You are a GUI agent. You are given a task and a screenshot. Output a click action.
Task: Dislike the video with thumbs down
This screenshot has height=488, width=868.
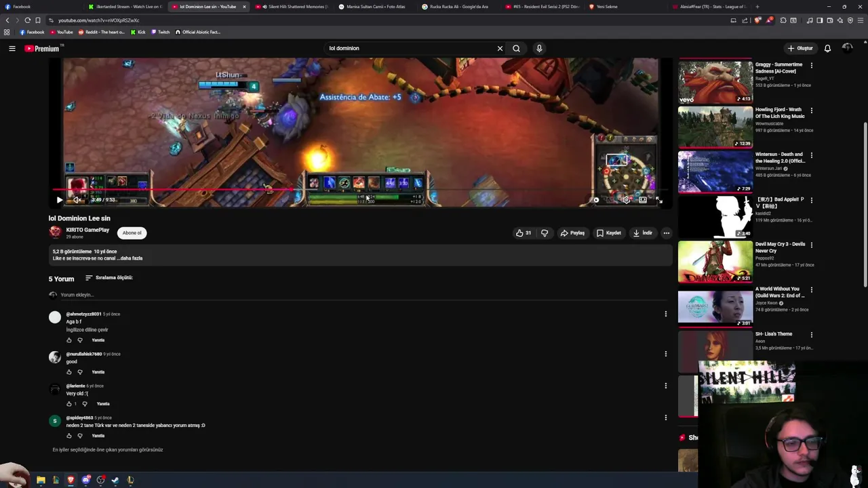pyautogui.click(x=545, y=233)
